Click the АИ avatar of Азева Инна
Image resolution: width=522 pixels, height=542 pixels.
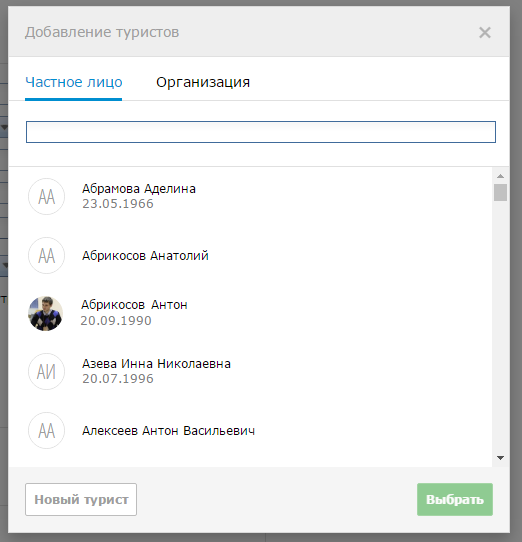click(x=46, y=372)
